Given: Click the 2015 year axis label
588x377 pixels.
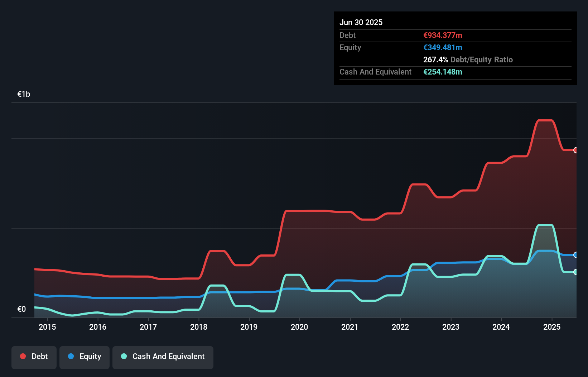Looking at the screenshot, I should [47, 327].
